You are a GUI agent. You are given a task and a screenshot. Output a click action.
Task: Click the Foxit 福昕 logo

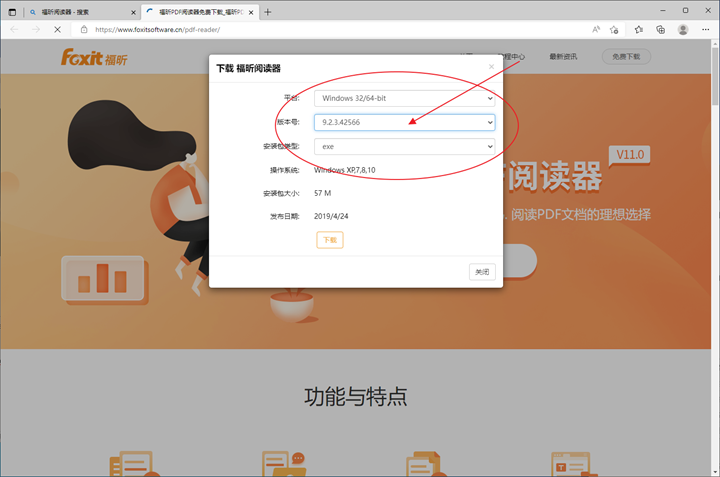click(x=94, y=57)
